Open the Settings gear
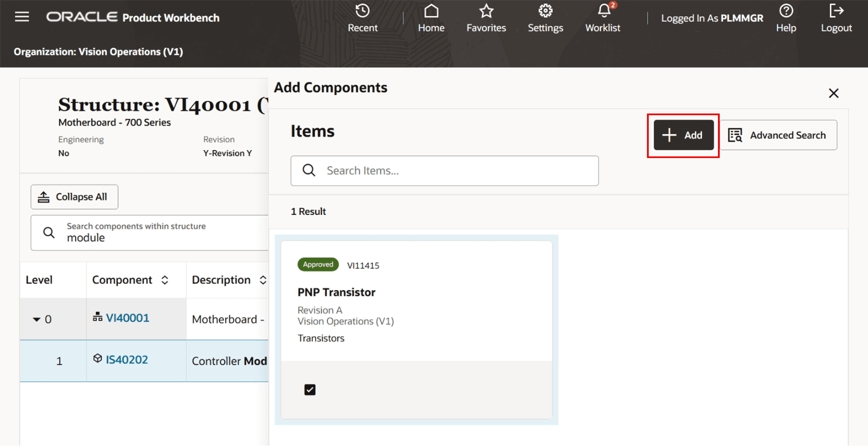The width and height of the screenshot is (868, 446). (545, 17)
